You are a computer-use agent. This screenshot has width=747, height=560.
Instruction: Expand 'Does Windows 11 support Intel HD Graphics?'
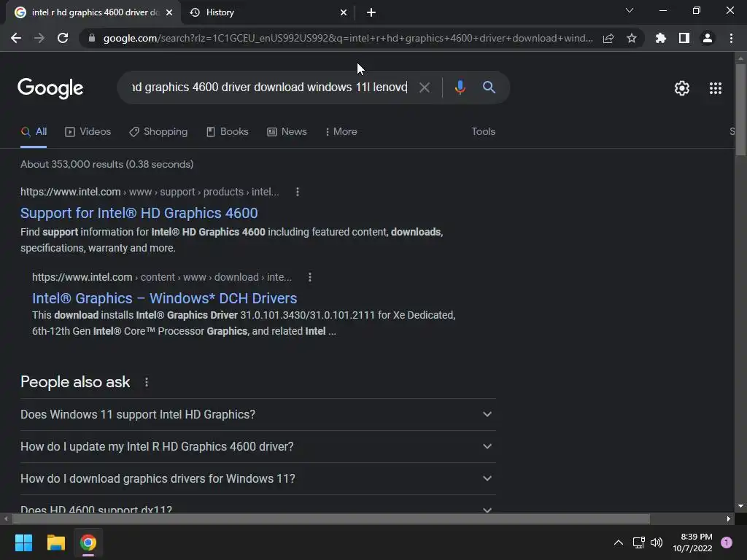(x=258, y=414)
